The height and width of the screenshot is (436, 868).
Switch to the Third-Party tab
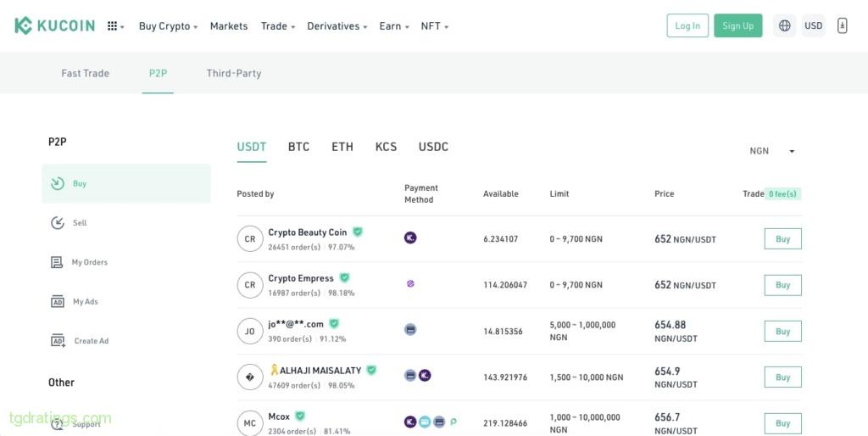(234, 73)
